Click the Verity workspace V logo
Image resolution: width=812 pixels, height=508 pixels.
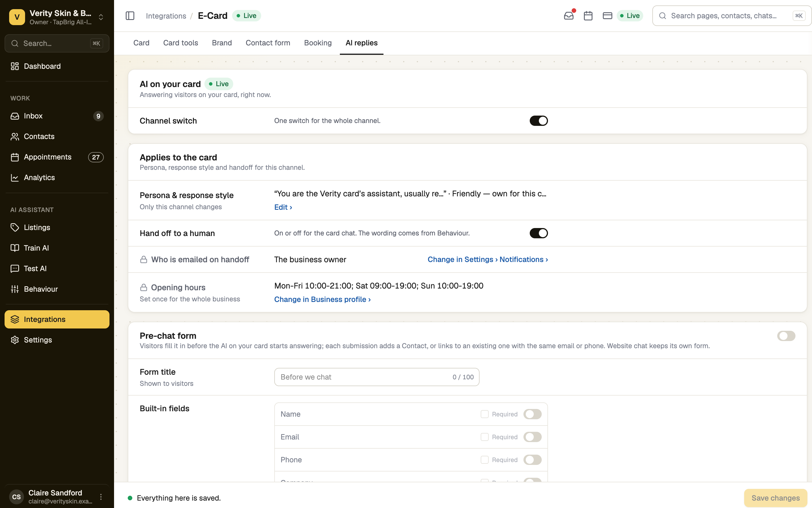(17, 17)
